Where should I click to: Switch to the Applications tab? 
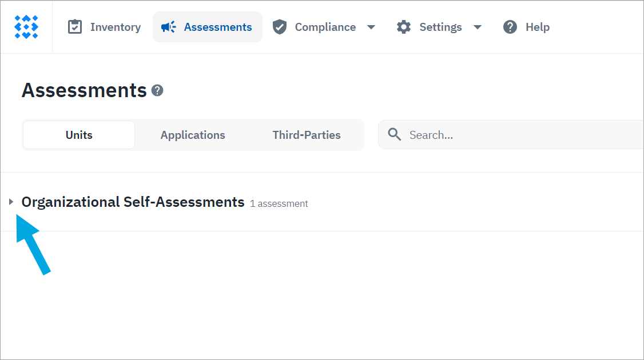(x=193, y=135)
